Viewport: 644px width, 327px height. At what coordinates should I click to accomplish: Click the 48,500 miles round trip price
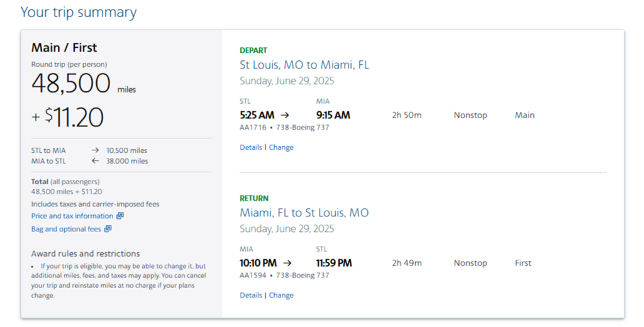pos(84,84)
